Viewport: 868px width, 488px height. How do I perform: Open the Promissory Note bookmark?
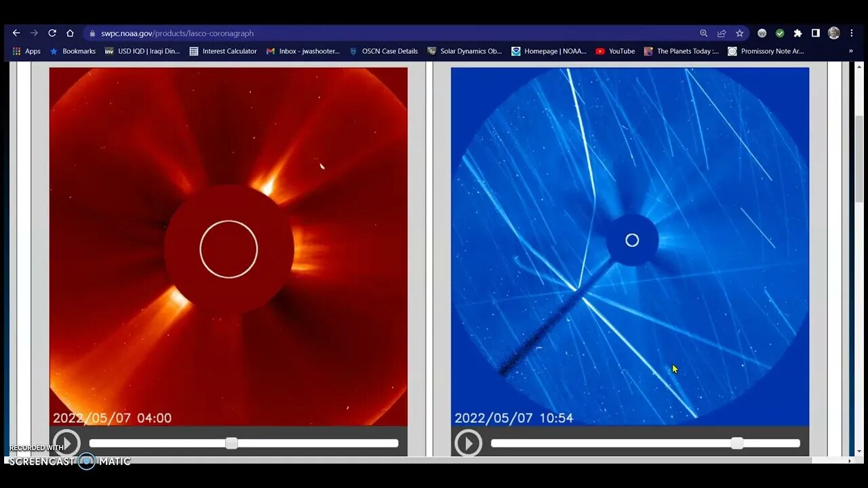[766, 51]
